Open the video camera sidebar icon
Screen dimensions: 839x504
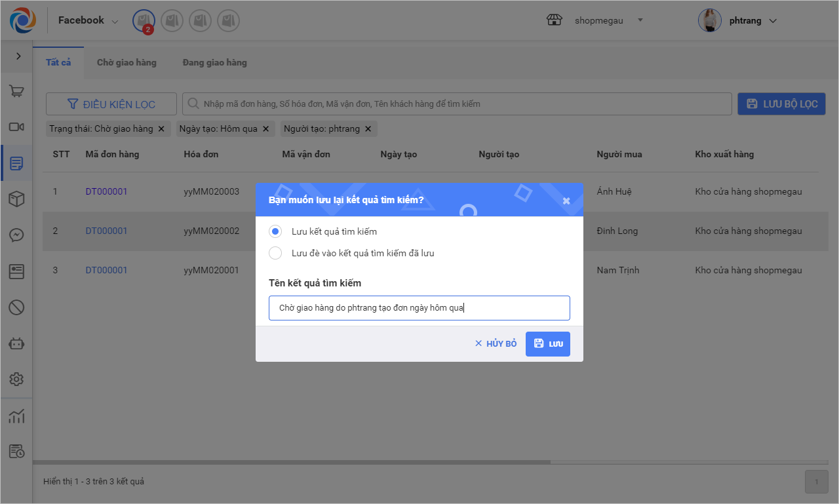pos(17,127)
